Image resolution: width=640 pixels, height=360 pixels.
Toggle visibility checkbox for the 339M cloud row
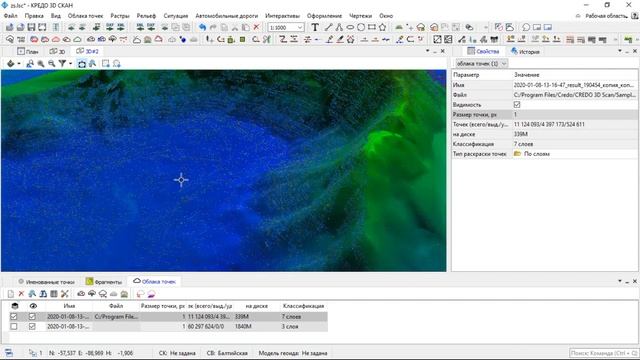32,316
